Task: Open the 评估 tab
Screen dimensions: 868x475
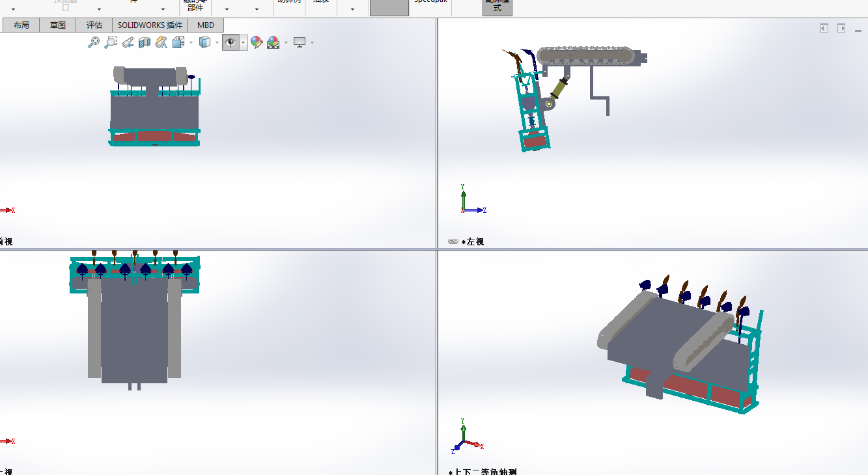Action: point(94,25)
